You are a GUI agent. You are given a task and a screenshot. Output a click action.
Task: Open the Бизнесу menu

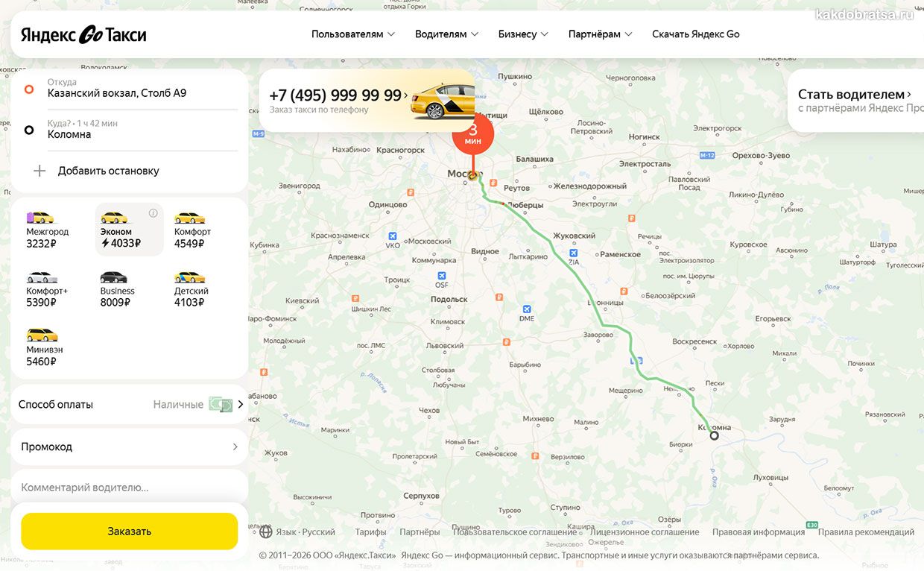[x=523, y=34]
